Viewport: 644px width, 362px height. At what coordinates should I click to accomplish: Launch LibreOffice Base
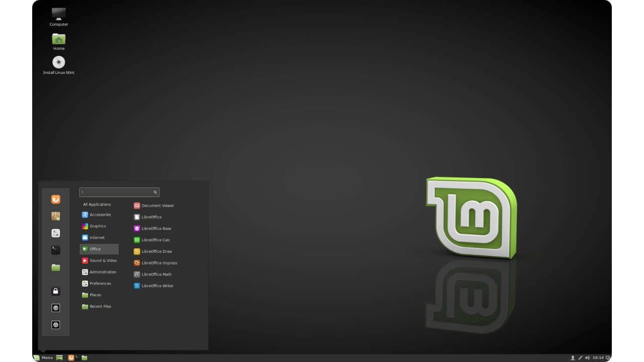tap(152, 229)
